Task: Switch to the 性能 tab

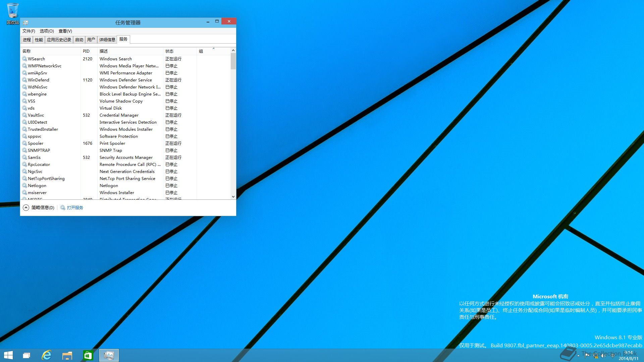Action: tap(38, 39)
